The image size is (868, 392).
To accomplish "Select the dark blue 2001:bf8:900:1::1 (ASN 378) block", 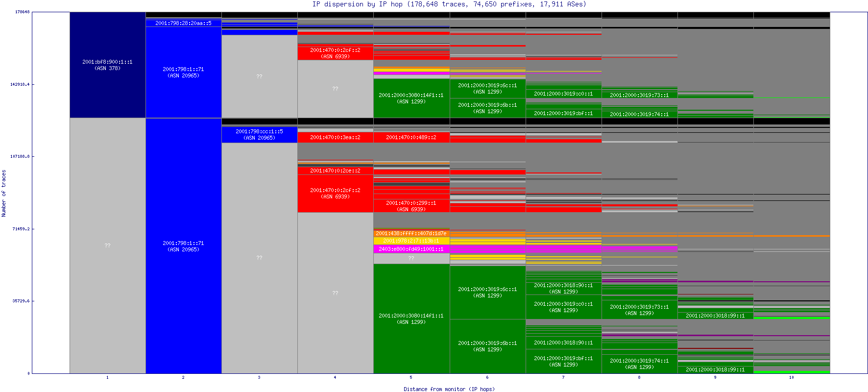I will pyautogui.click(x=108, y=65).
